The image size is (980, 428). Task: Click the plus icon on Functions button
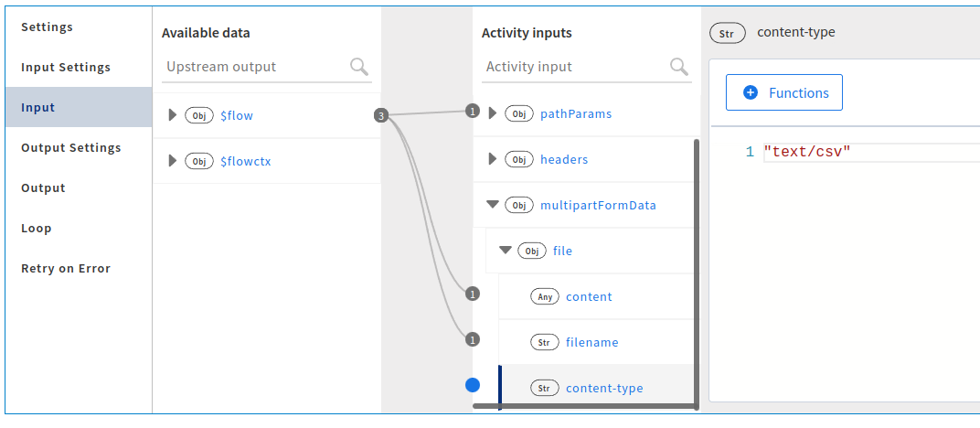tap(751, 92)
